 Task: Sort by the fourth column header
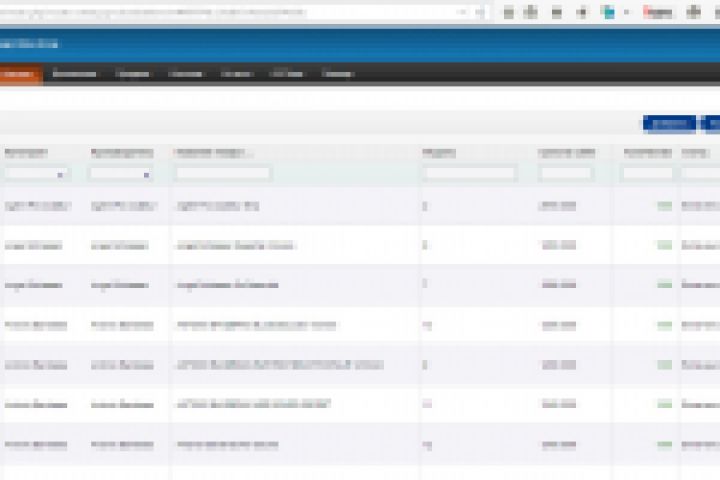(x=439, y=152)
